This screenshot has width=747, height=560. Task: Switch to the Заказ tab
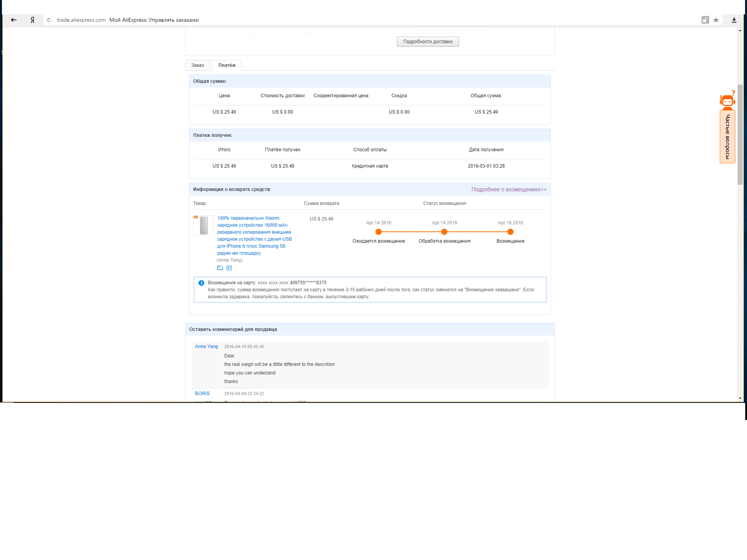click(198, 65)
